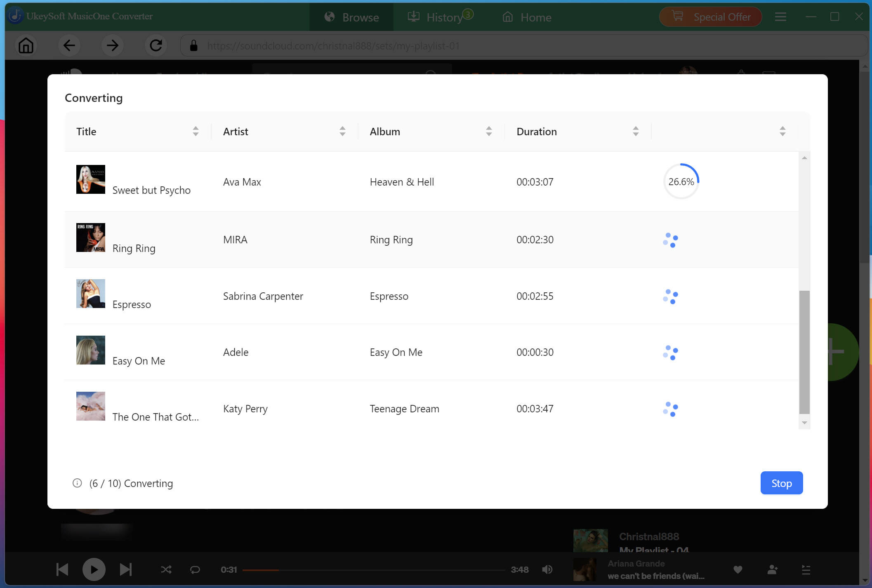Click the URL address field
The width and height of the screenshot is (872, 588).
tap(524, 45)
